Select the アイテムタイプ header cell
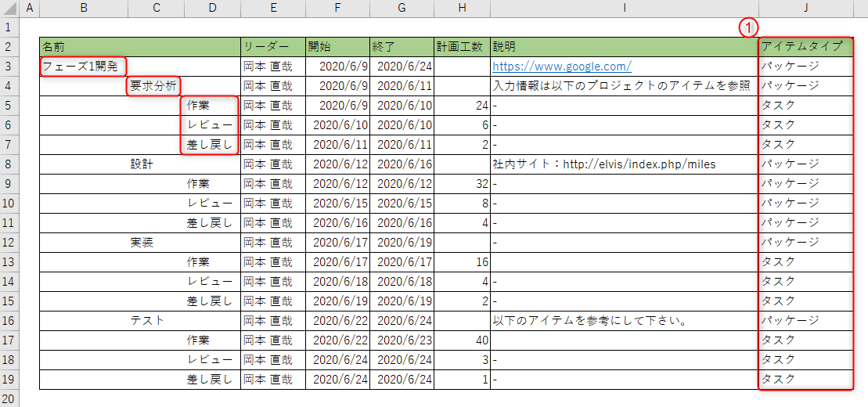The image size is (868, 407). point(805,47)
